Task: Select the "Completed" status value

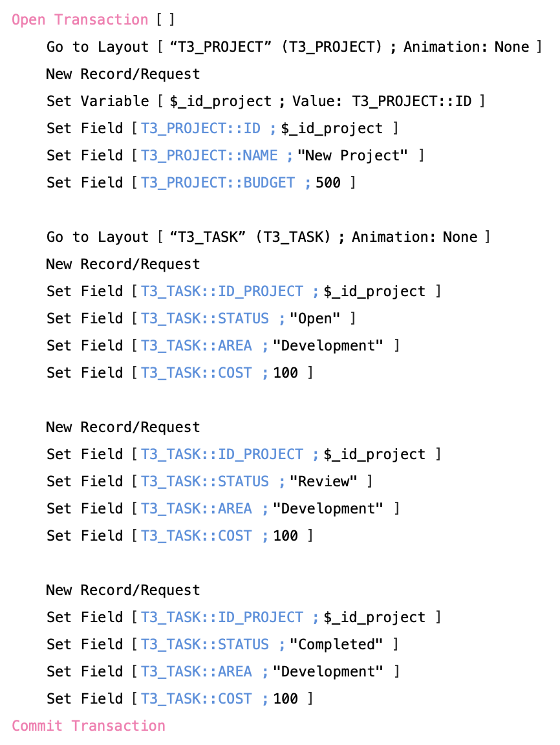Action: coord(336,644)
